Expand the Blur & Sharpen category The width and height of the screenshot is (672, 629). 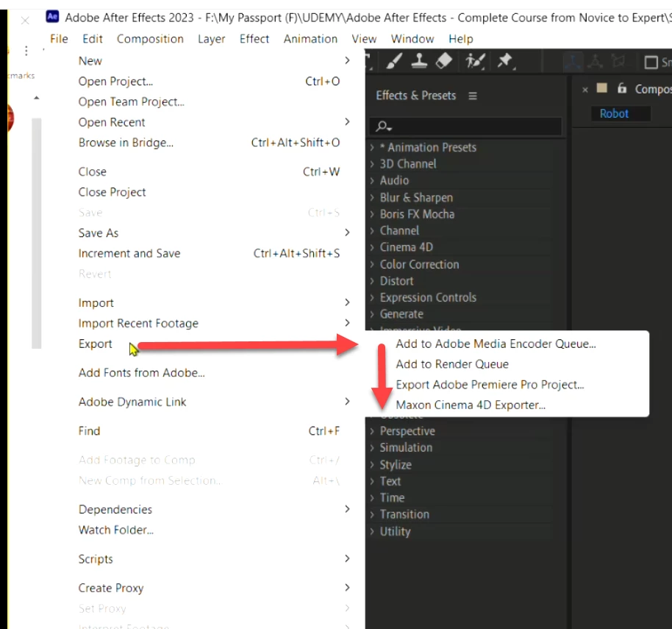(372, 197)
